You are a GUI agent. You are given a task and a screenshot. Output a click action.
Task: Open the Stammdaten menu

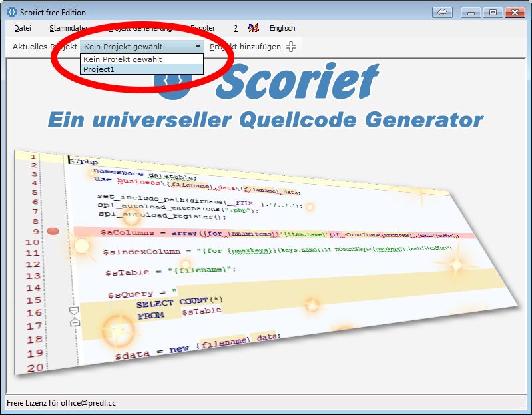pos(69,28)
